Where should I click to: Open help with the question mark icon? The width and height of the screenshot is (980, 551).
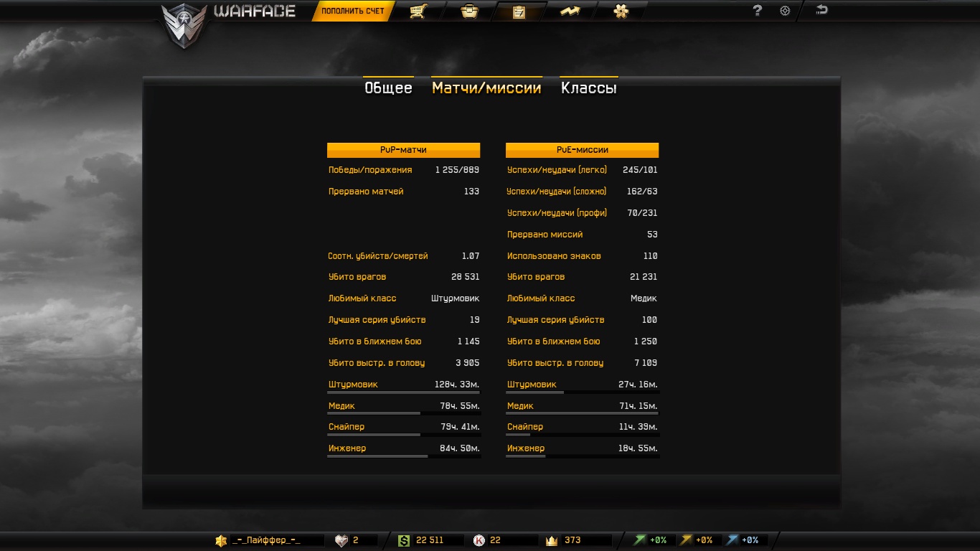(757, 11)
